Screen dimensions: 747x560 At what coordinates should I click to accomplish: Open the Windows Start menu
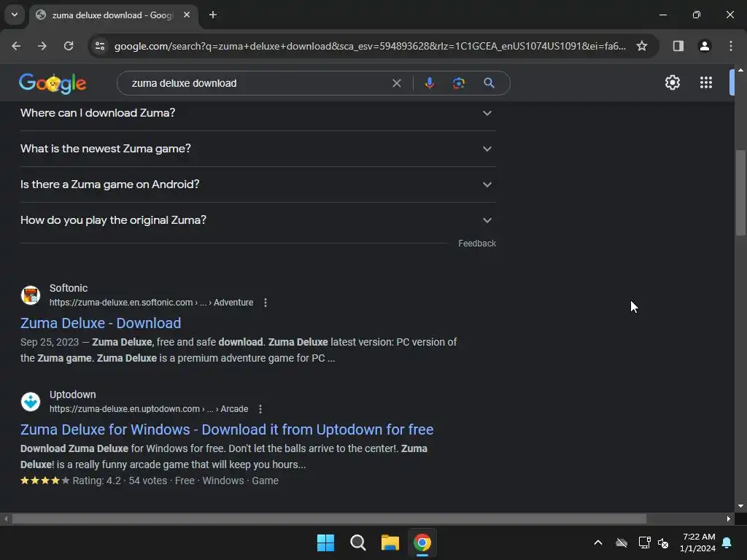(326, 542)
